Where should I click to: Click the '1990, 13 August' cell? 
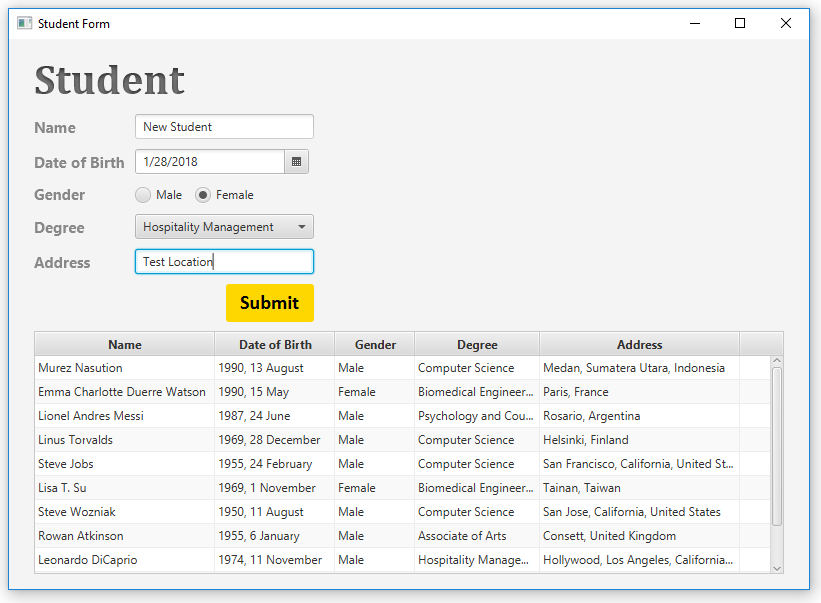click(274, 368)
